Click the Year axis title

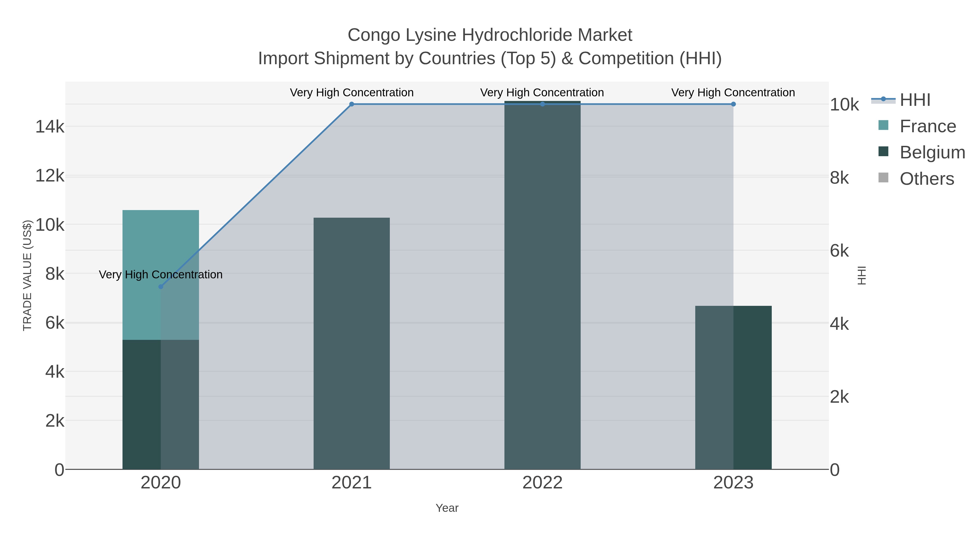(x=447, y=508)
